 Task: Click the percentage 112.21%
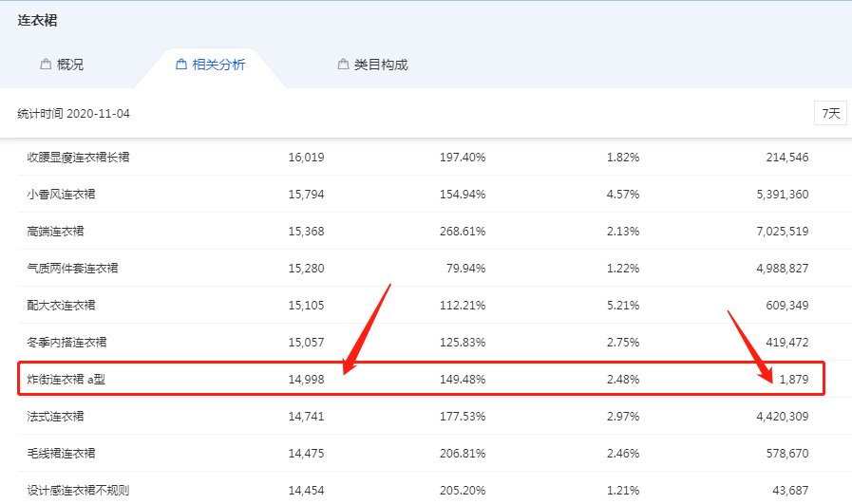click(x=463, y=306)
